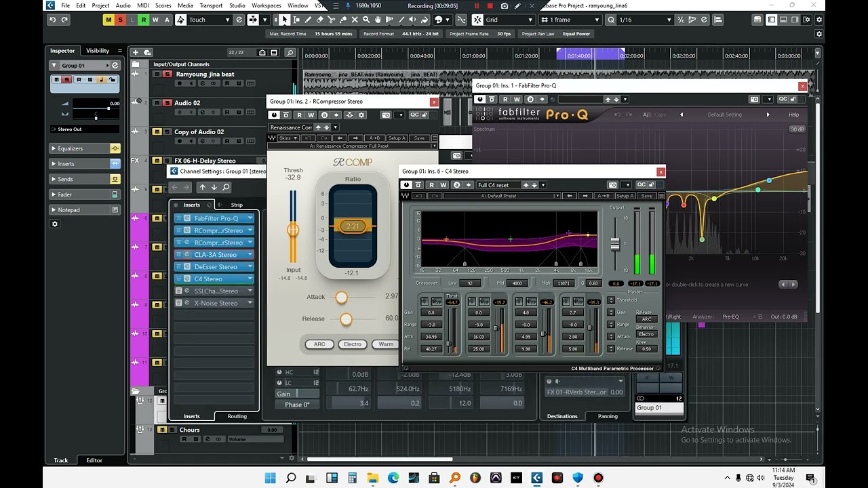Switch to Routing tab in Channel Settings

[237, 416]
